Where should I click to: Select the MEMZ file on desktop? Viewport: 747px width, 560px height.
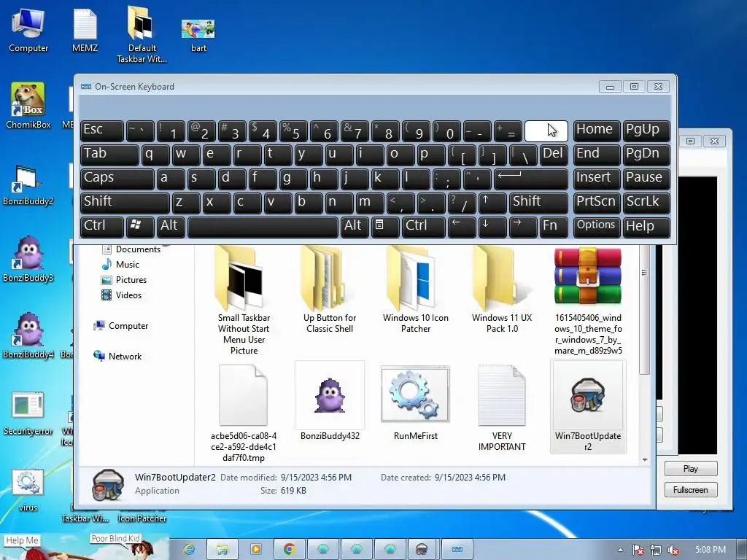click(85, 30)
